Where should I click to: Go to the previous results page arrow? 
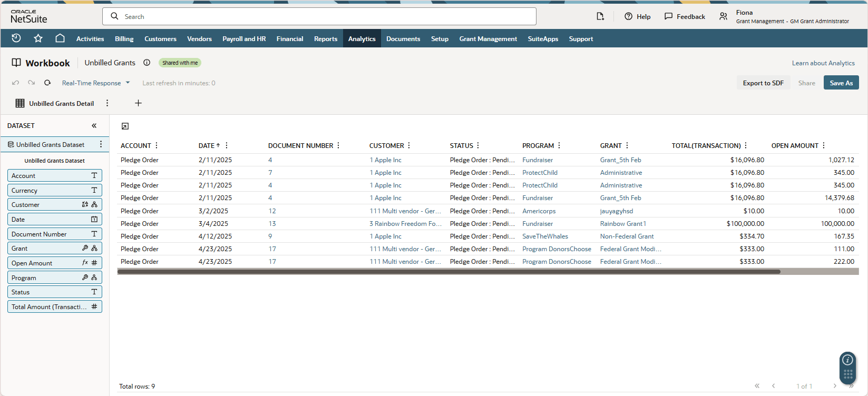coord(774,386)
